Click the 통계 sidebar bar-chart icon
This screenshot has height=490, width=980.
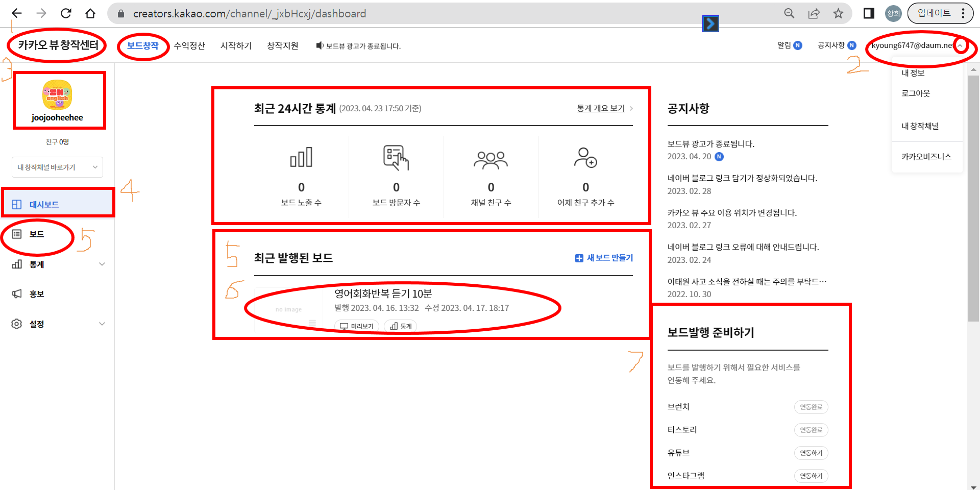point(17,264)
